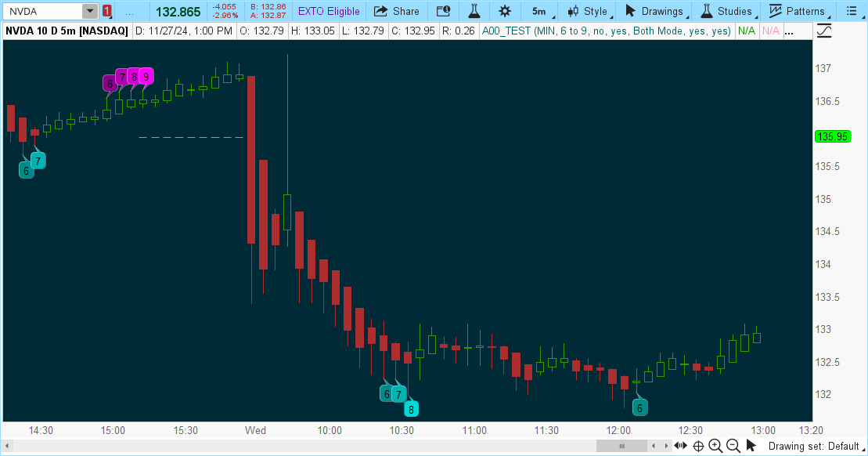The width and height of the screenshot is (868, 456).
Task: Click the green N/A study value
Action: pyautogui.click(x=746, y=31)
